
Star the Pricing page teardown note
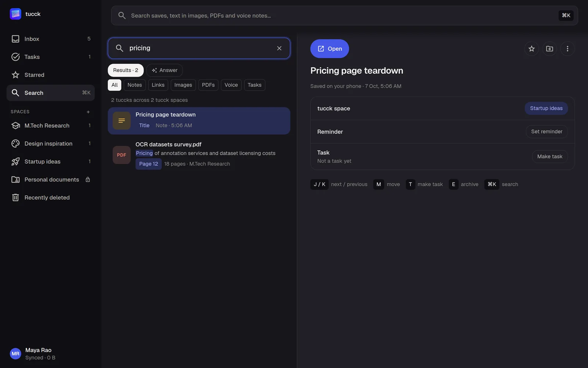tap(531, 49)
